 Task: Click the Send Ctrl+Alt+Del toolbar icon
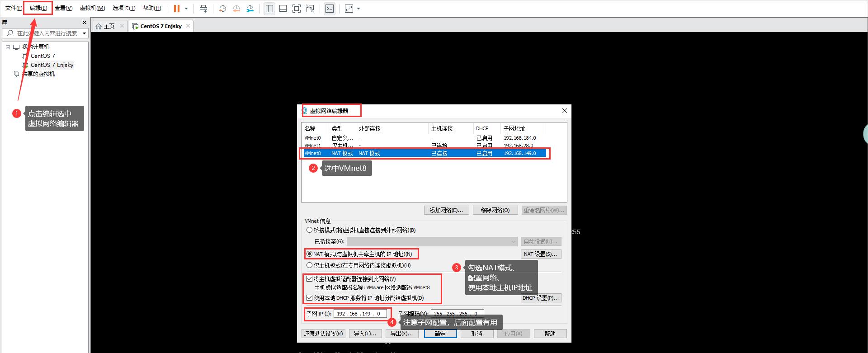pos(203,9)
